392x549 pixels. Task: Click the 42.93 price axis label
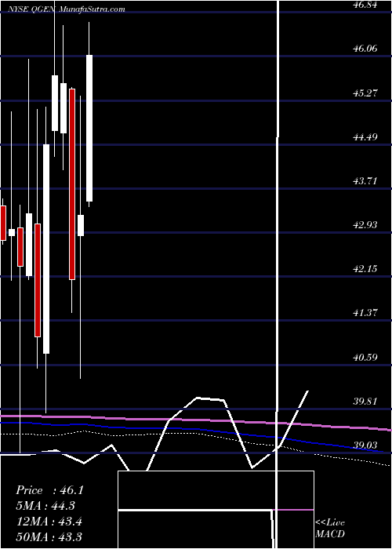(366, 225)
